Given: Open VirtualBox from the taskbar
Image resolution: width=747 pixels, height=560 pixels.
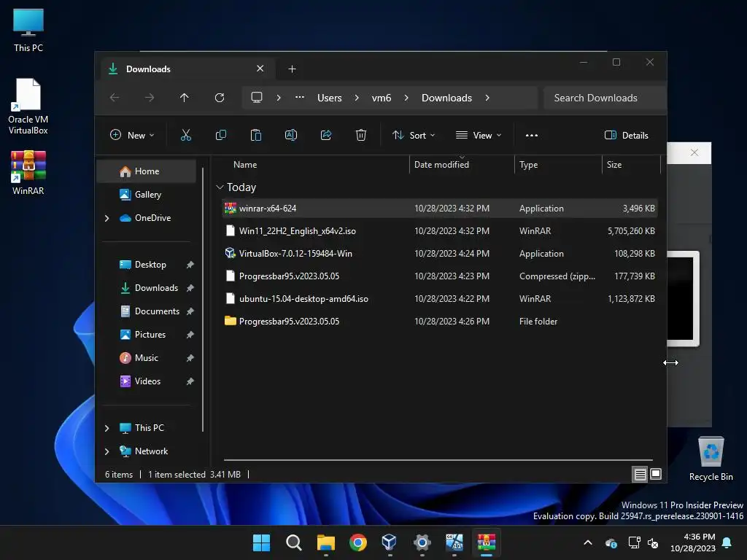Looking at the screenshot, I should click(390, 542).
